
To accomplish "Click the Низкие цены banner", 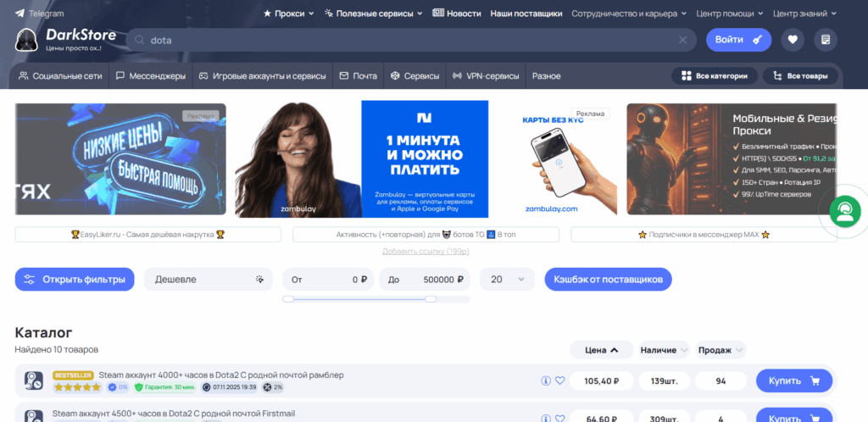I will tap(120, 158).
